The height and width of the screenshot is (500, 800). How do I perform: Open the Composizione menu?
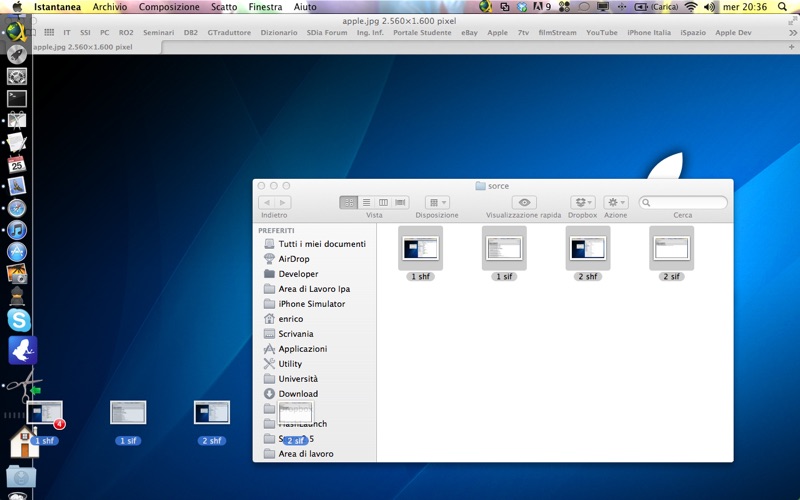[x=169, y=7]
